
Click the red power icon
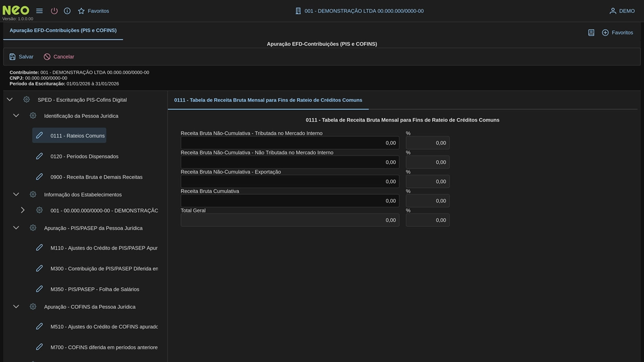54,11
